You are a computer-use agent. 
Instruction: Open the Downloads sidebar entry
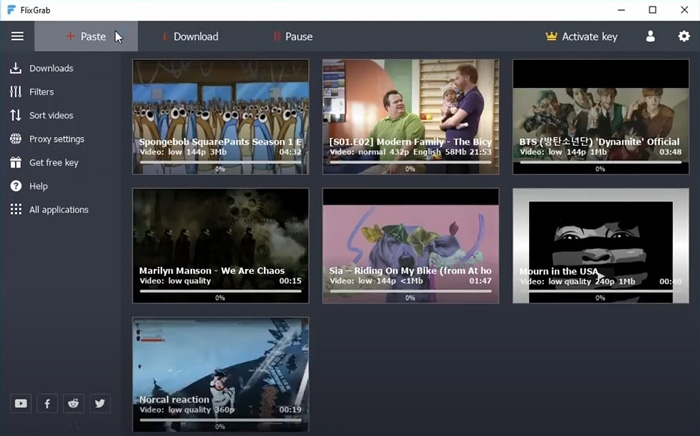click(51, 68)
